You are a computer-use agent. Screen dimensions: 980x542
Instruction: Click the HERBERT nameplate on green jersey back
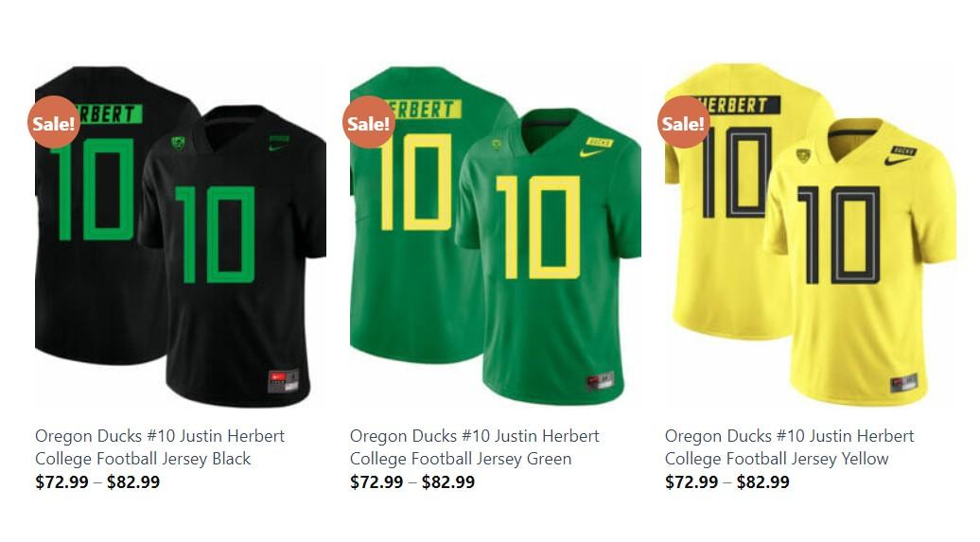click(x=423, y=110)
